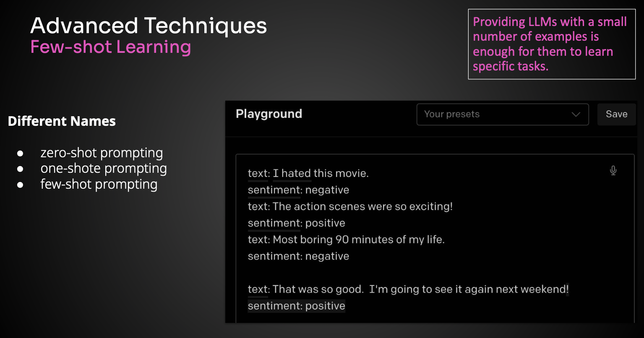Click the pink 'Providing LLMs' callout box

552,44
